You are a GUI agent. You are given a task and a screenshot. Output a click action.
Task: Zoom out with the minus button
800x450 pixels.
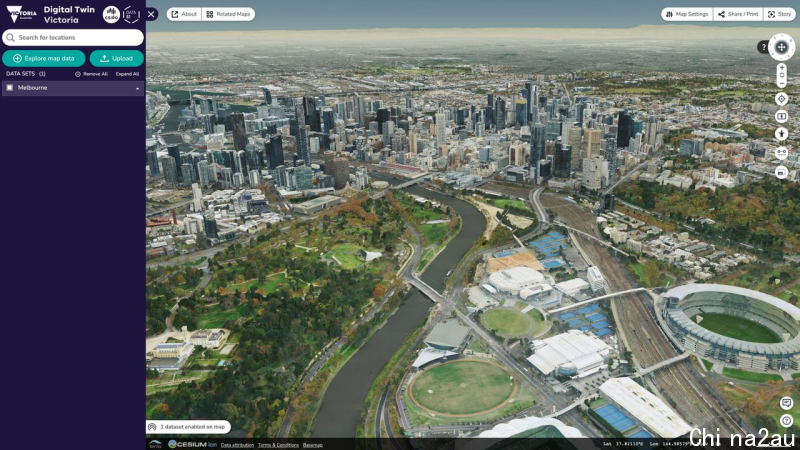(782, 83)
